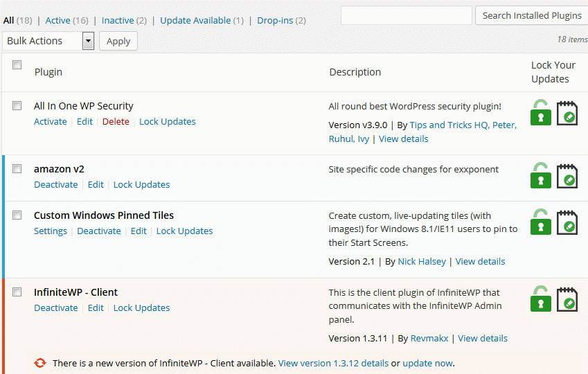Image resolution: width=588 pixels, height=374 pixels.
Task: View details of InfiniteWP - Client
Action: (483, 339)
